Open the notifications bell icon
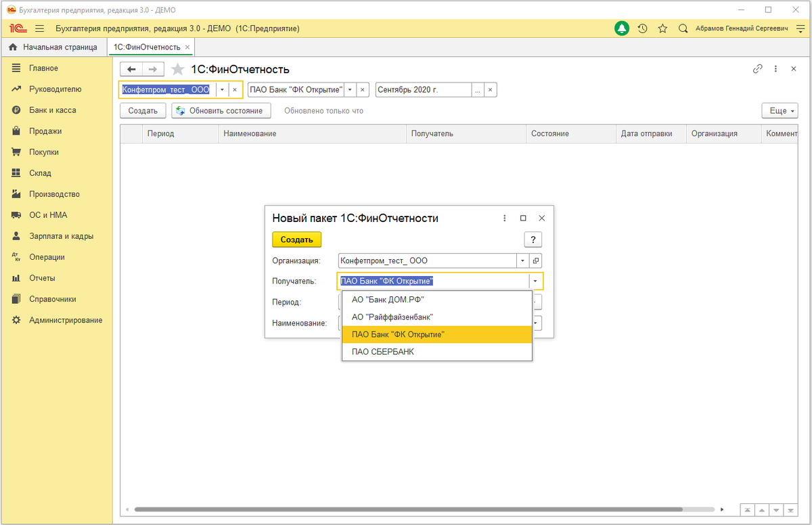812x525 pixels. [622, 28]
